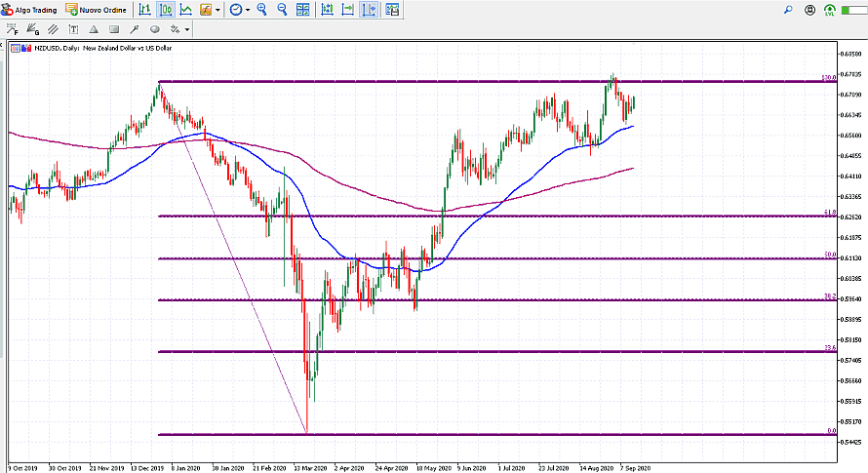The image size is (868, 473).
Task: Select the Fibonacci retracement tool
Action: 12,29
